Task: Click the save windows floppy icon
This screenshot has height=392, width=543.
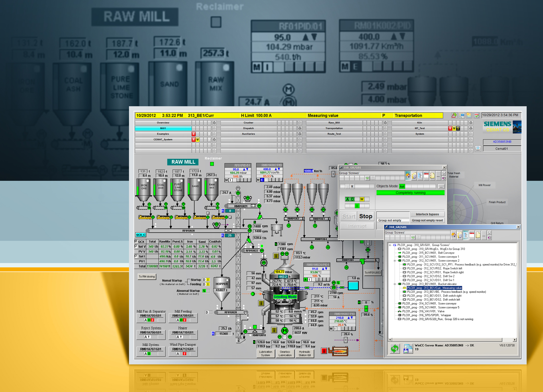Action: (408, 348)
